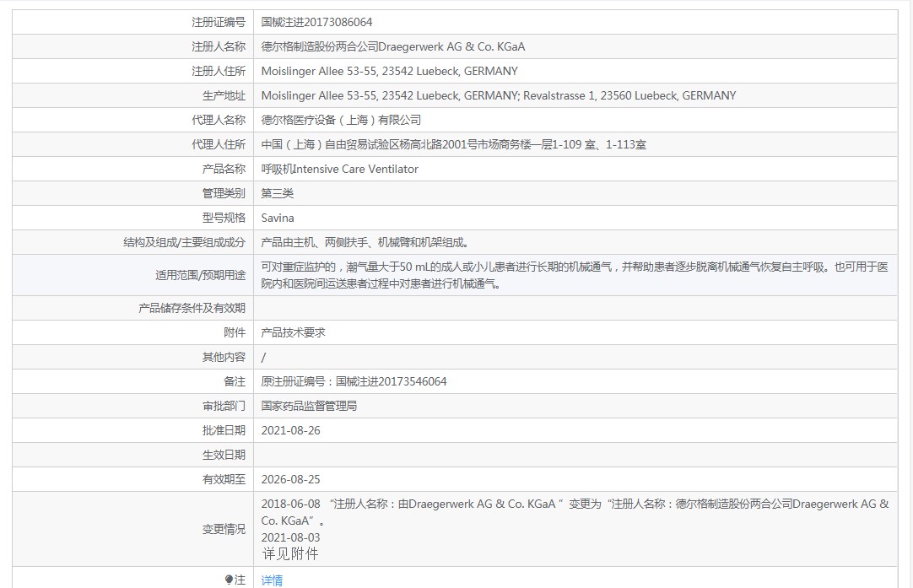Select product name 呼吸机Intensive Care Ventilator
This screenshot has width=913, height=588.
pyautogui.click(x=339, y=169)
